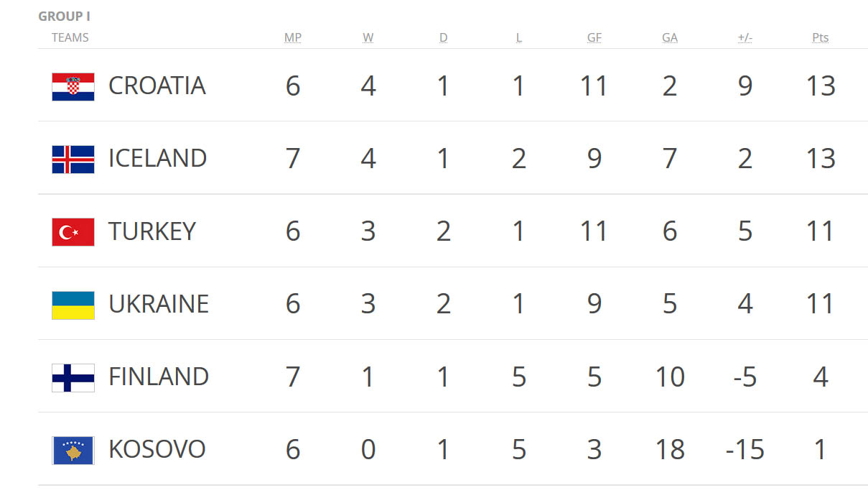Click Croatia's 13 points value

(x=821, y=86)
